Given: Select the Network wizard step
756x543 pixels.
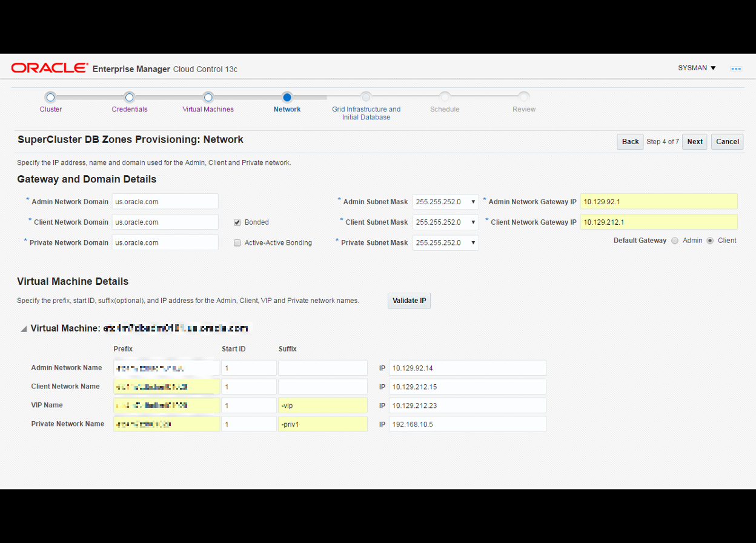Looking at the screenshot, I should [x=287, y=109].
